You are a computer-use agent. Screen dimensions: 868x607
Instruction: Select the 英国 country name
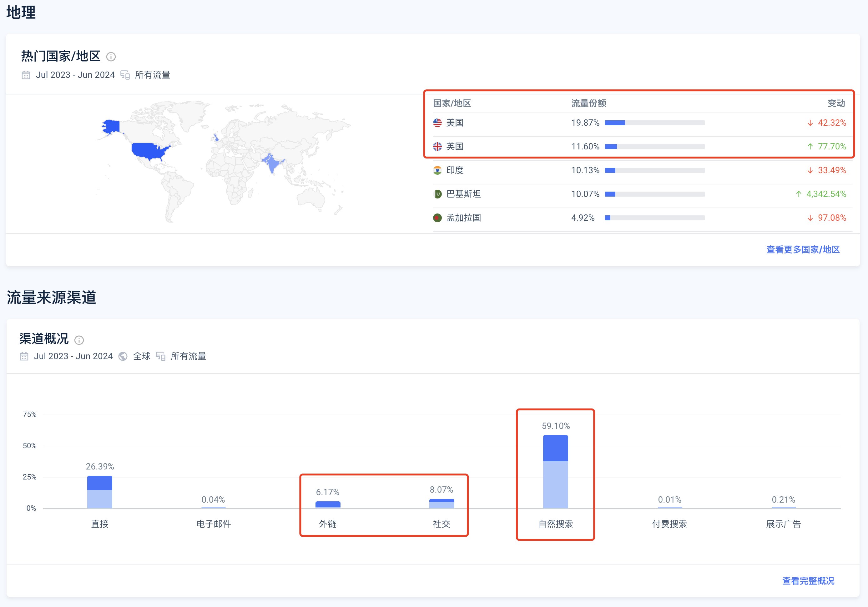[x=455, y=147]
